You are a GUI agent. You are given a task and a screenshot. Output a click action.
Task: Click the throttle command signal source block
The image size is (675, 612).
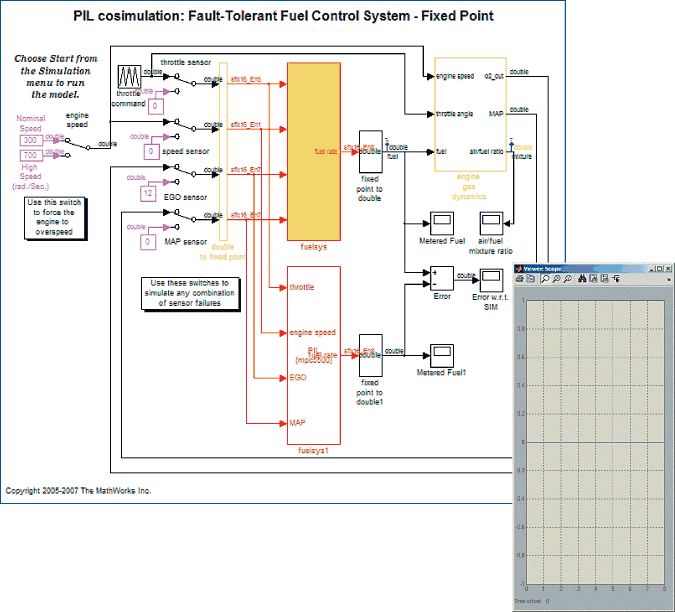[129, 77]
